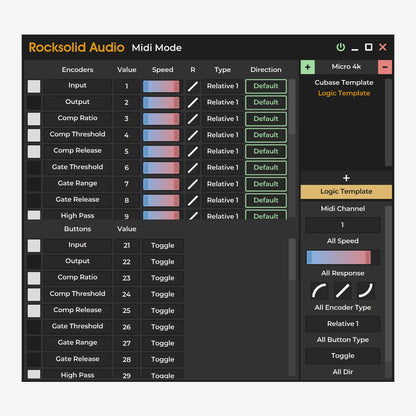Open the Micro 4k controller dropdown

click(x=346, y=67)
